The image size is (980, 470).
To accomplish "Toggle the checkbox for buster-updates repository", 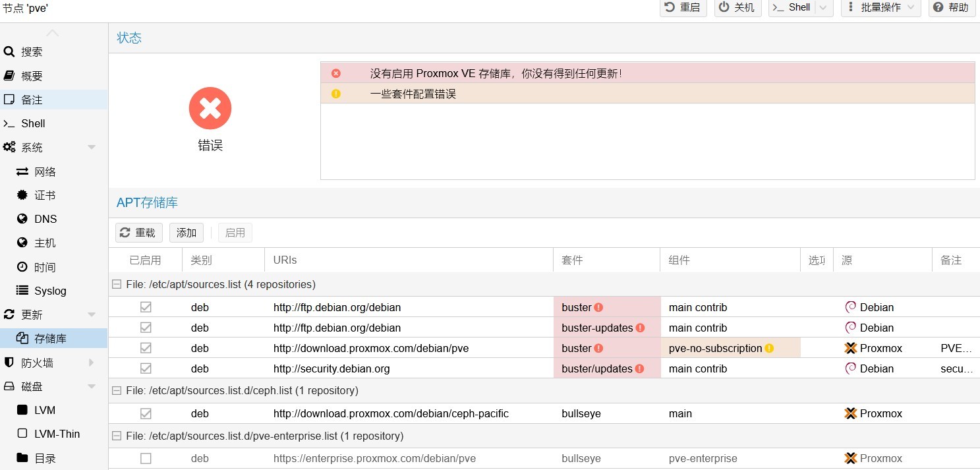I will pyautogui.click(x=146, y=328).
